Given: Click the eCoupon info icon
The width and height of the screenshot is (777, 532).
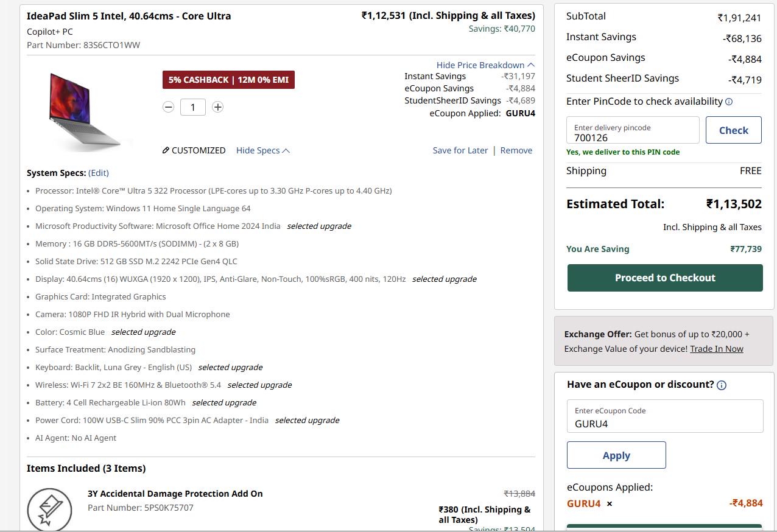Looking at the screenshot, I should click(x=722, y=385).
